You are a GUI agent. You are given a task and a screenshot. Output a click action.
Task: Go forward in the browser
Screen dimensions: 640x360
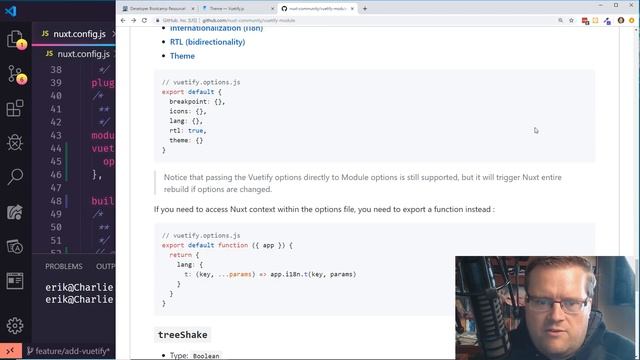point(133,20)
